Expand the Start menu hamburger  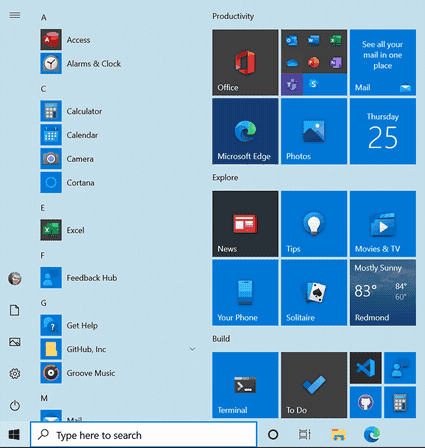(x=15, y=15)
